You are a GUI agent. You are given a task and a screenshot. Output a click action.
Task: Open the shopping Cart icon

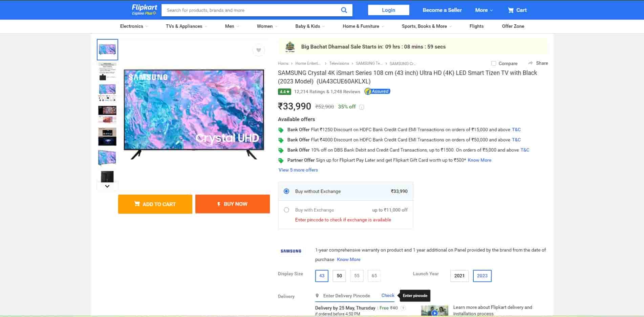pyautogui.click(x=511, y=10)
